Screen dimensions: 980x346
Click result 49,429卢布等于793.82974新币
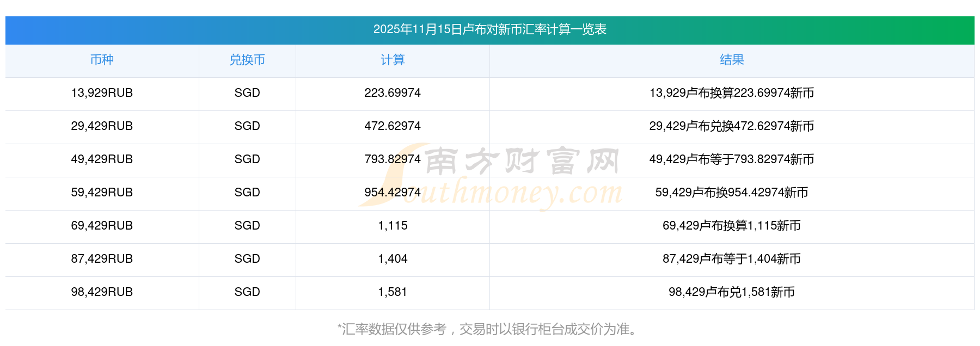coord(732,159)
